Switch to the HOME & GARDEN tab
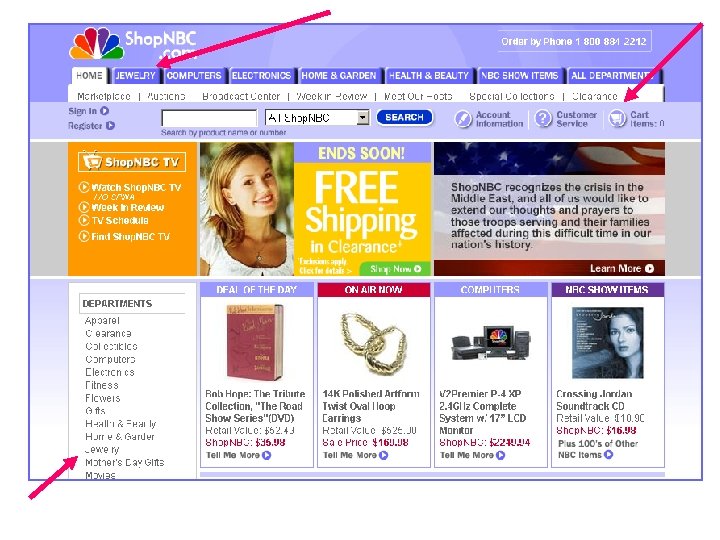The image size is (720, 540). click(339, 76)
